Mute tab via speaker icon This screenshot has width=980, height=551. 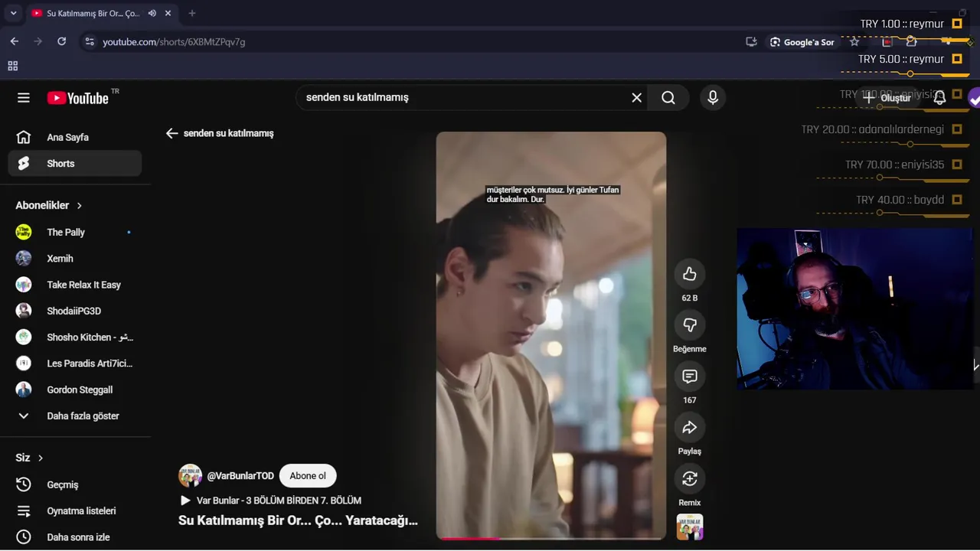tap(152, 13)
